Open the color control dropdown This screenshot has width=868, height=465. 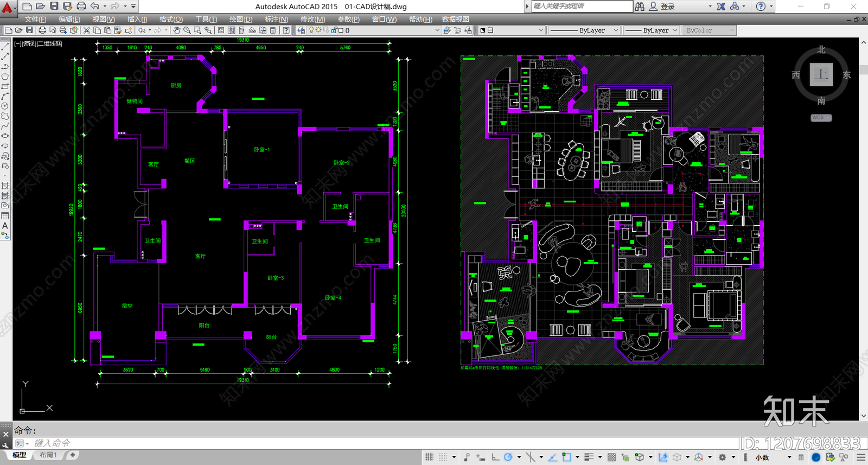coord(511,30)
